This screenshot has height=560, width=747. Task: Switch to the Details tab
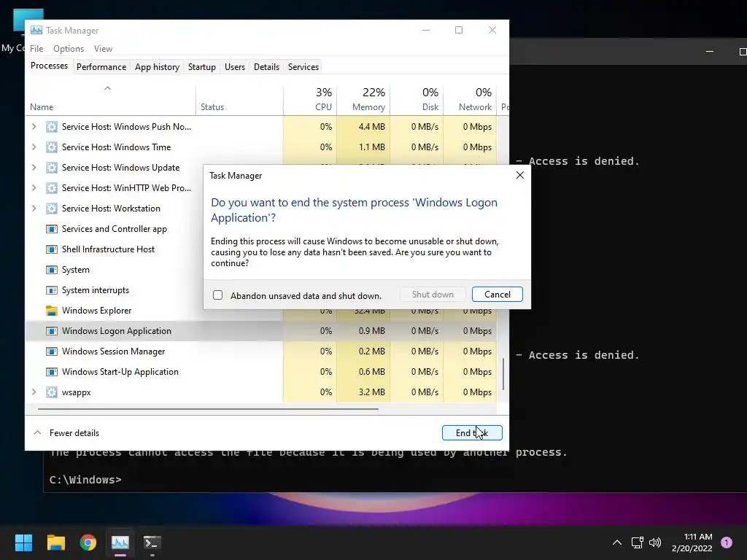pyautogui.click(x=266, y=67)
